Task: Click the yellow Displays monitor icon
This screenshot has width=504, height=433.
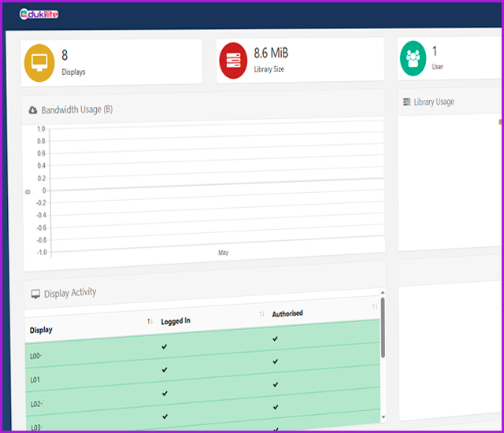Action: (x=41, y=61)
